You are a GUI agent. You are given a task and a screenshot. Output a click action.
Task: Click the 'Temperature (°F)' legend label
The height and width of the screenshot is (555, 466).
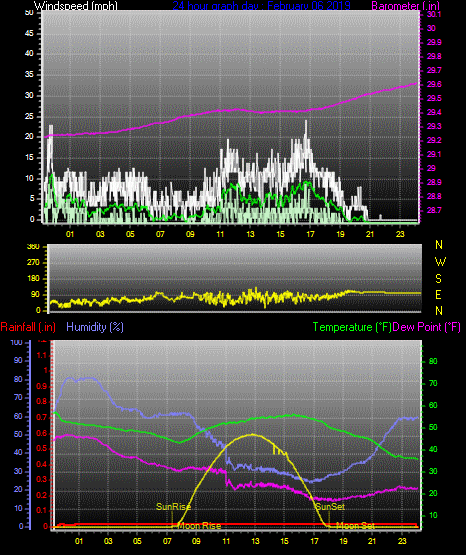[x=352, y=327]
